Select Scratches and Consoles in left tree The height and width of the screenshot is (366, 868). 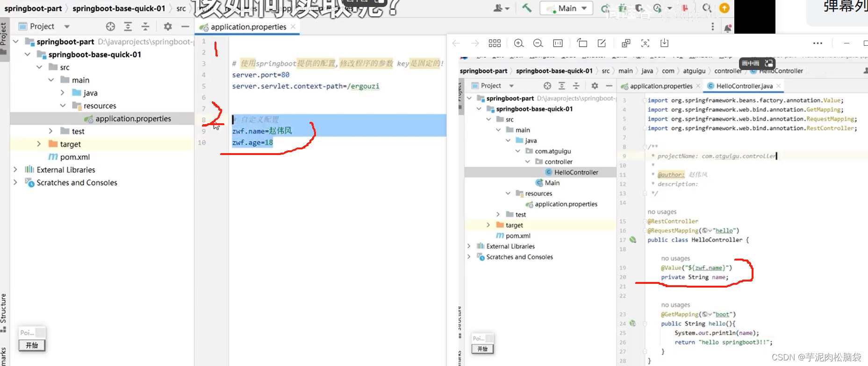coord(77,183)
